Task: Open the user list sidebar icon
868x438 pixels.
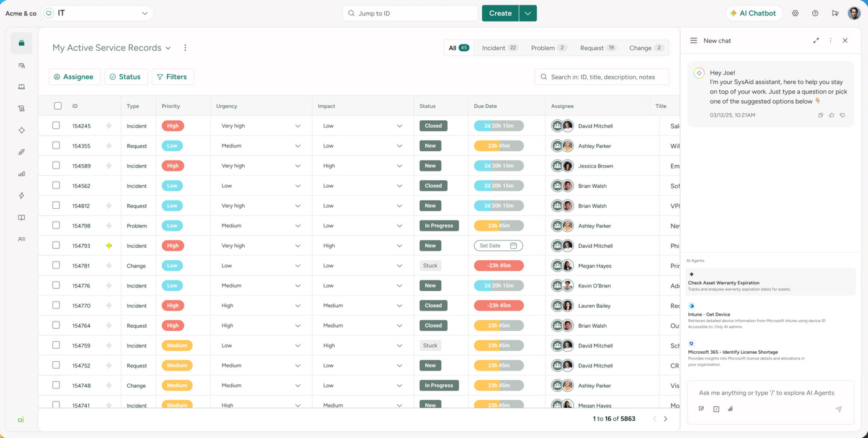Action: [x=22, y=239]
